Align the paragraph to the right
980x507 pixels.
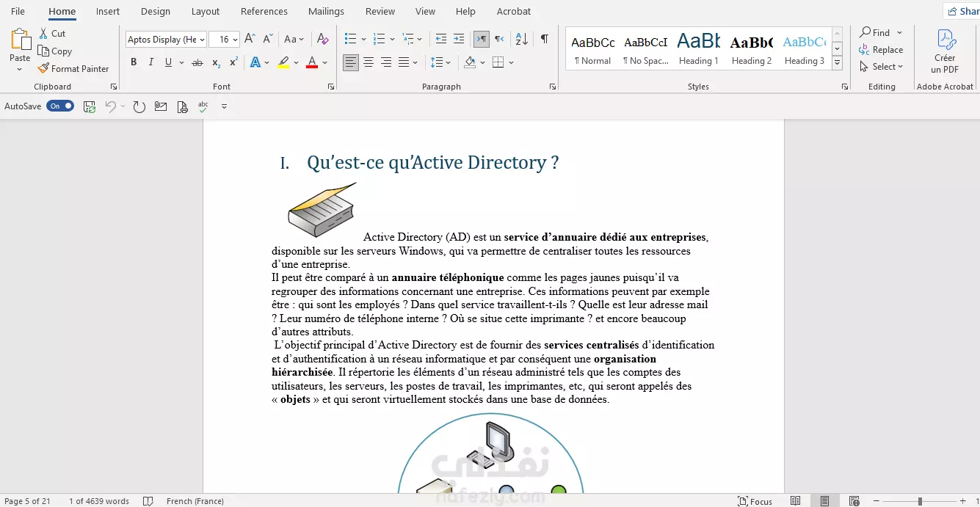click(386, 62)
